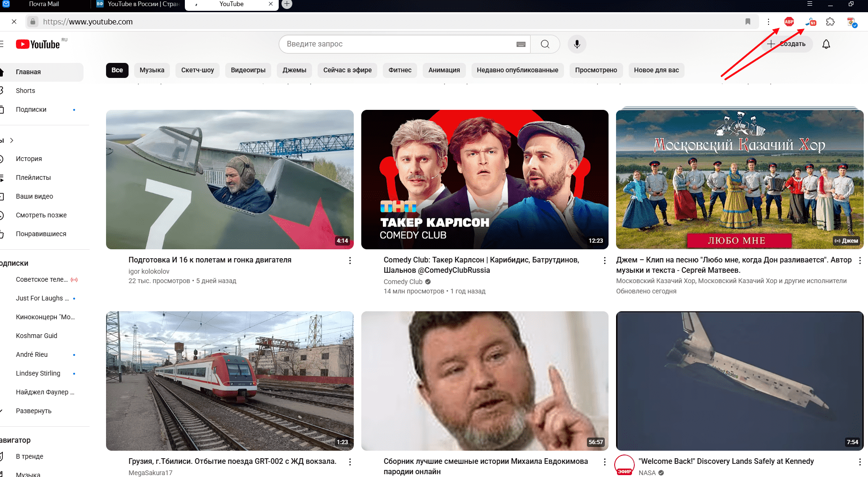The image size is (868, 477).
Task: Click the YouTube logo
Action: 38,44
